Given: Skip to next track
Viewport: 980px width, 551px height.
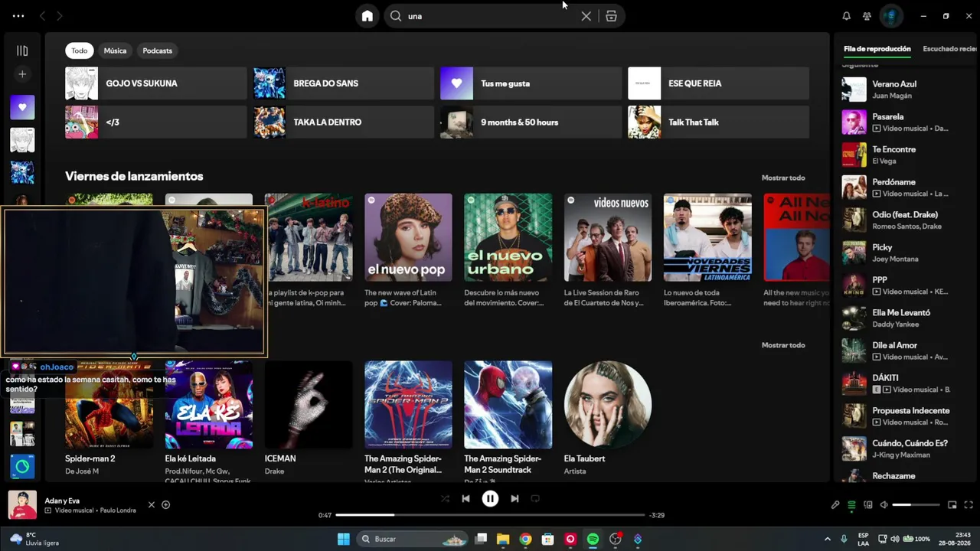Looking at the screenshot, I should pos(514,498).
